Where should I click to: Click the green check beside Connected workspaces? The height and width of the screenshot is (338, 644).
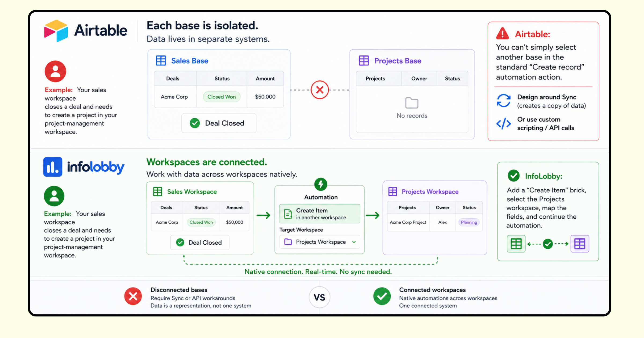coord(382,296)
